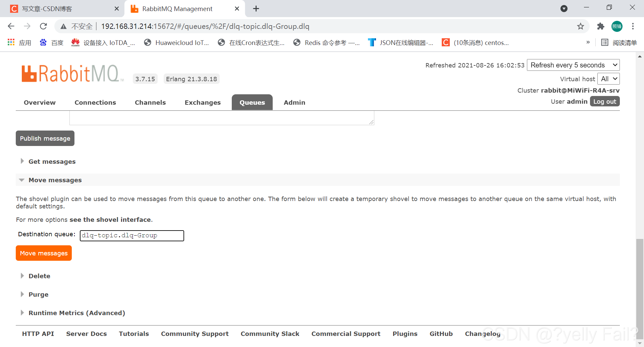Click the Publish message button
Screen dimensions: 644x347
pos(45,138)
